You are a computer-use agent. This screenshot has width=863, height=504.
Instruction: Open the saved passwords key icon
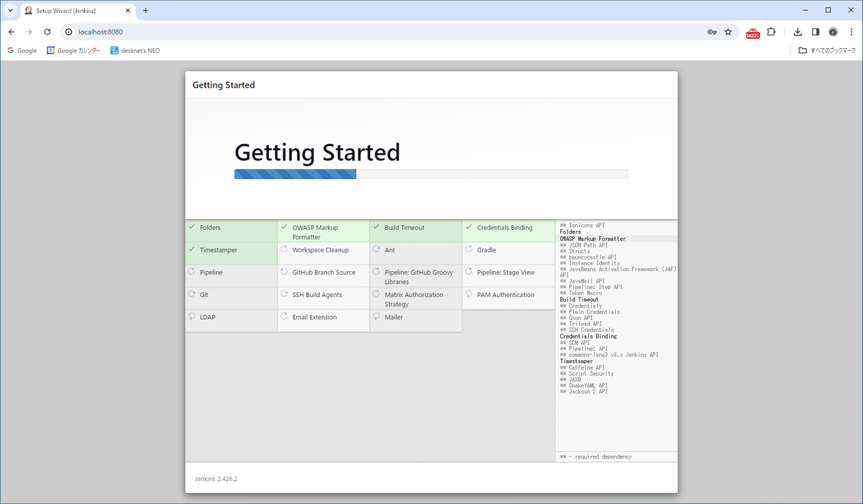pyautogui.click(x=712, y=32)
